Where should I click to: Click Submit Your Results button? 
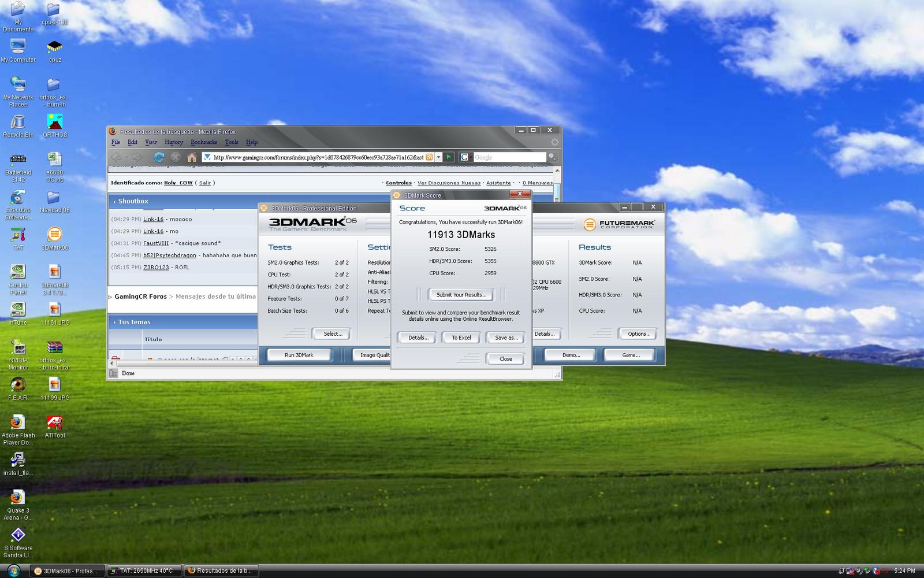461,295
